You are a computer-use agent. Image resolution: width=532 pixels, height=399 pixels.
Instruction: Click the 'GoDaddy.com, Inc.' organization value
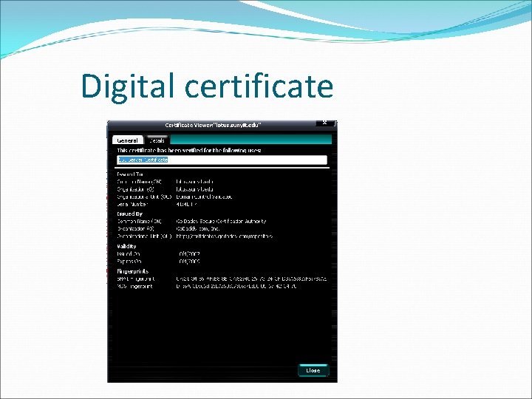click(198, 228)
